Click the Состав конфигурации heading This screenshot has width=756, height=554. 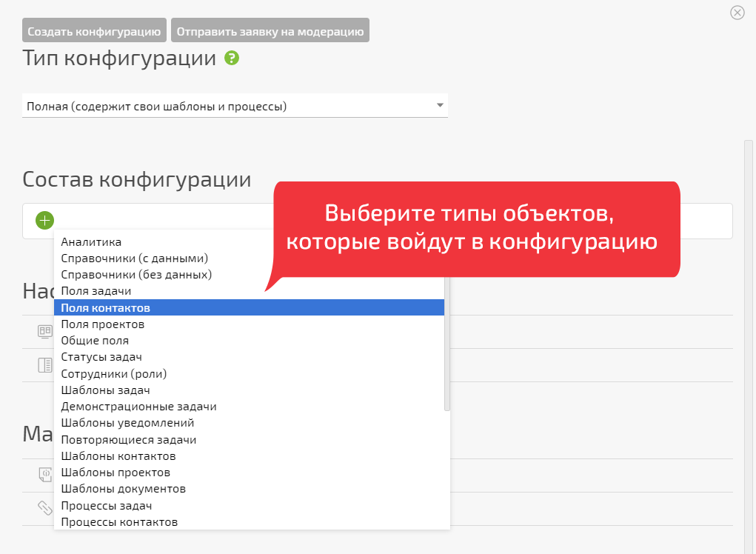137,179
